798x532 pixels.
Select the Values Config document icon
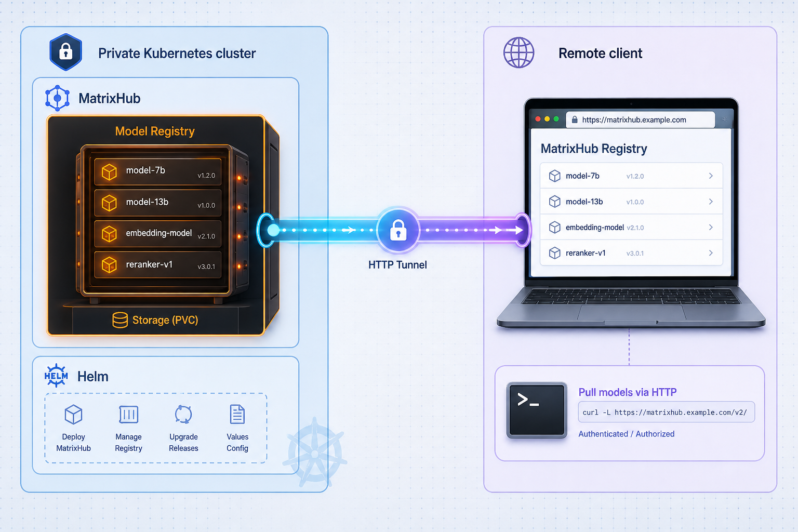pyautogui.click(x=237, y=415)
